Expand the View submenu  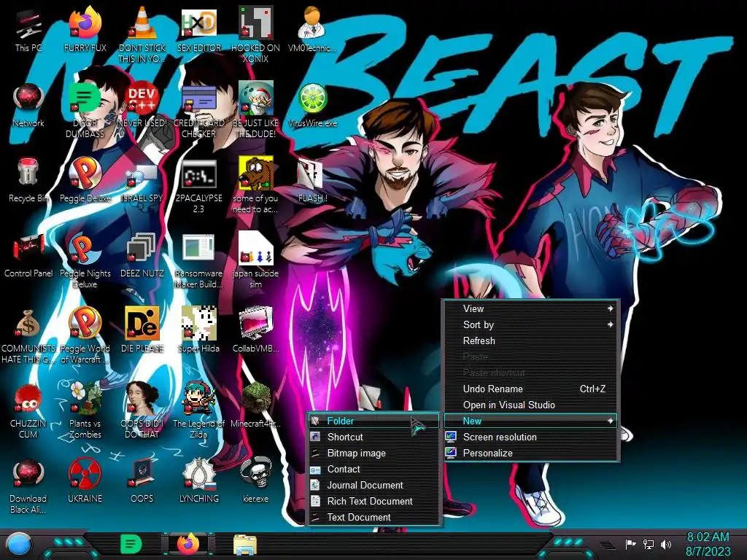532,308
